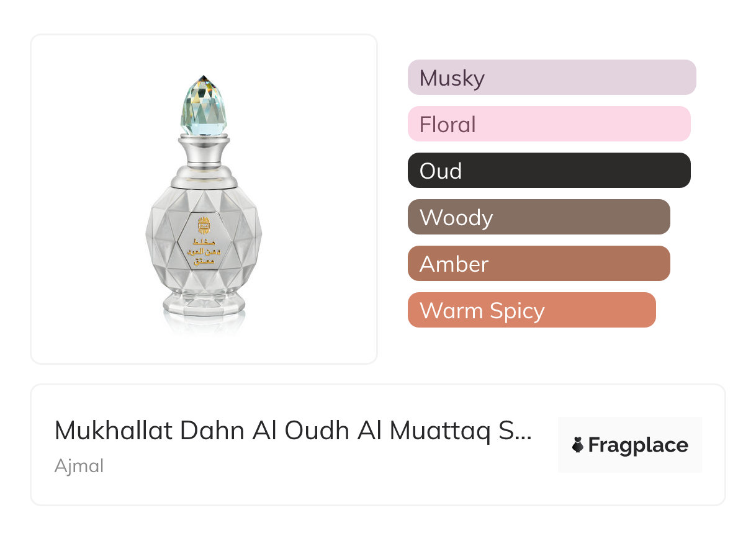Click the gold Arabic label on the bottle
756x536 pixels.
point(202,250)
